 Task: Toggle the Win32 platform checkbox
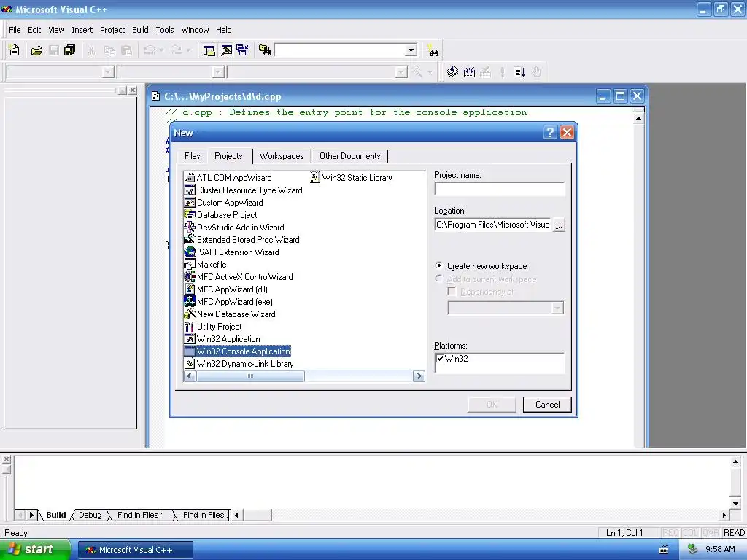[x=440, y=359]
